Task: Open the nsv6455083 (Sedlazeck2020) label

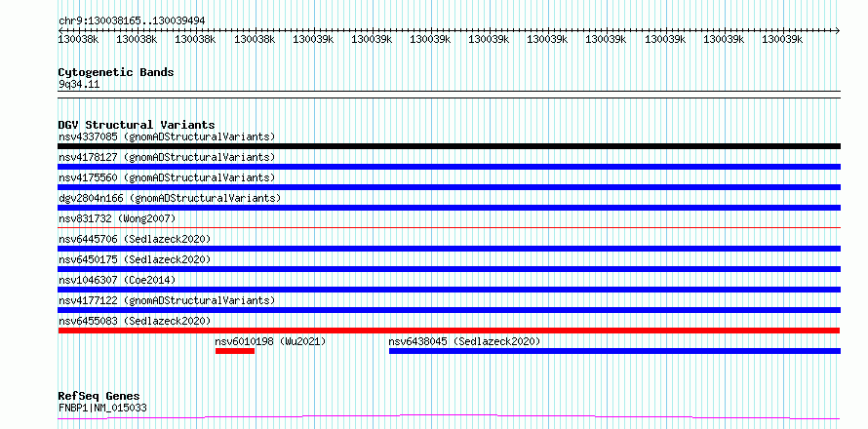Action: click(135, 321)
